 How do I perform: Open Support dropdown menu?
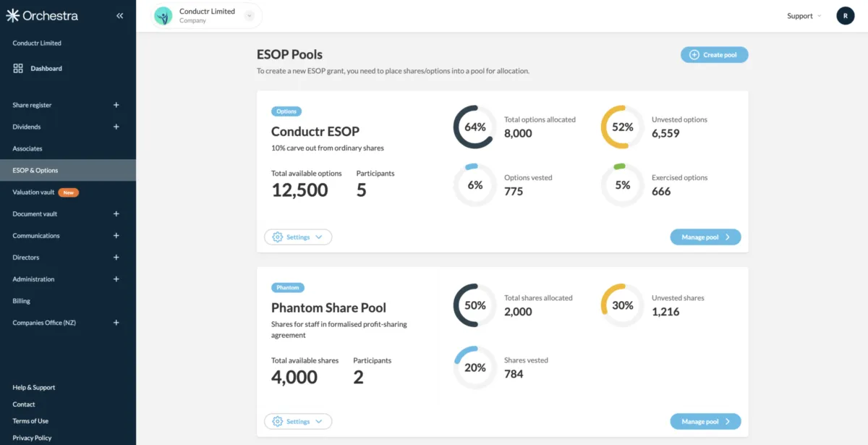(x=804, y=16)
